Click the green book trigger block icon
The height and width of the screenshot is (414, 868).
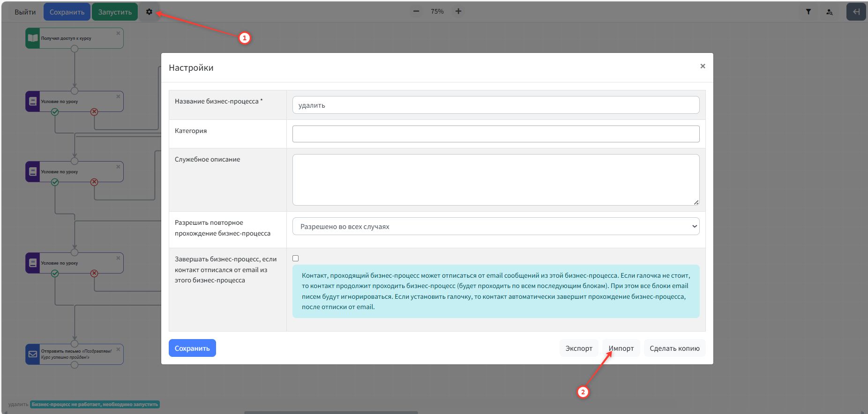point(33,38)
